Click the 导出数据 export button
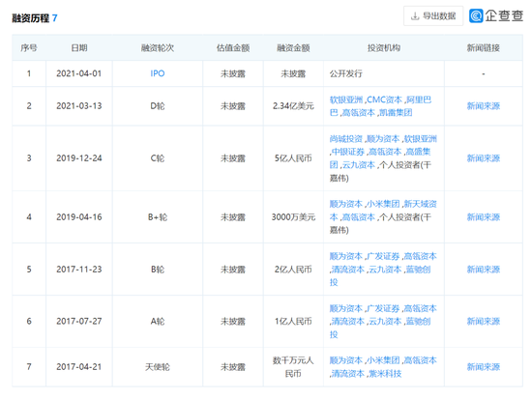This screenshot has width=532, height=399. pos(433,15)
